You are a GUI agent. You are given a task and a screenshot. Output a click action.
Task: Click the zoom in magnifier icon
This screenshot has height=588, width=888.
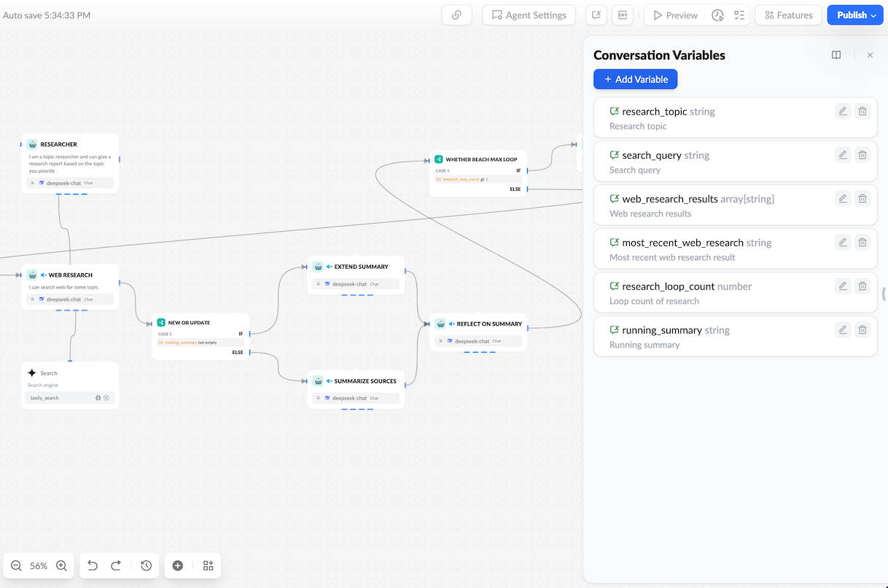pyautogui.click(x=62, y=565)
